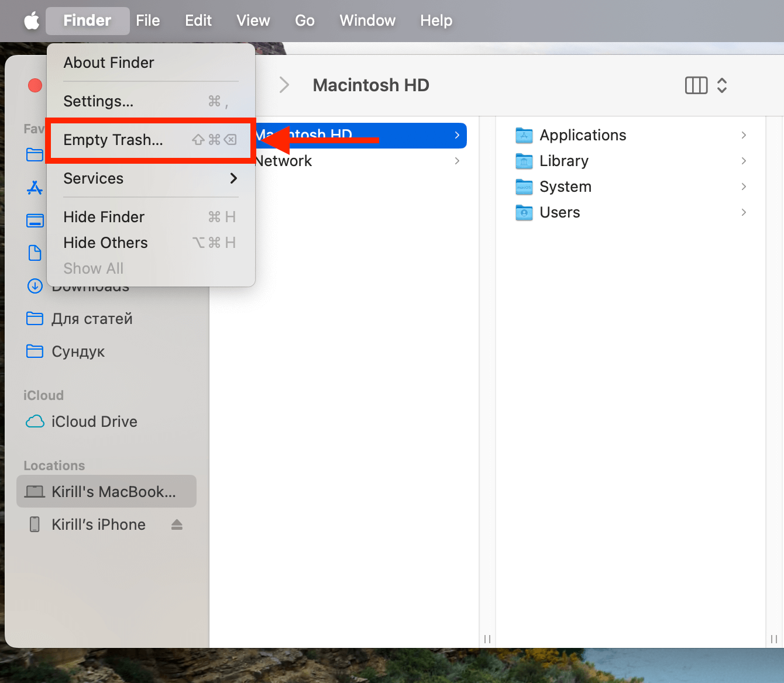Click the forward navigation arrow
The height and width of the screenshot is (683, 784).
[284, 85]
